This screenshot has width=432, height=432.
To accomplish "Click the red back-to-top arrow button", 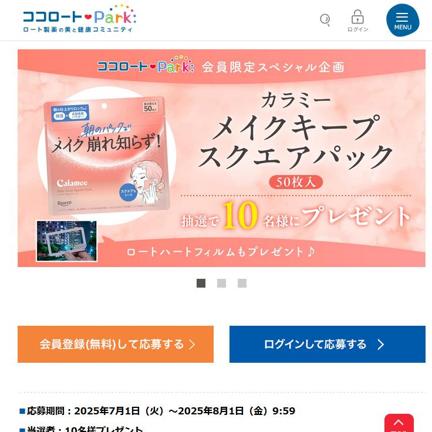I will [399, 423].
